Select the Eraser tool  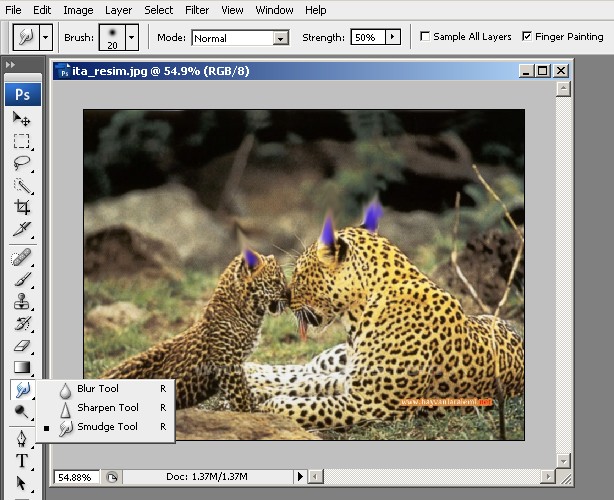click(22, 346)
